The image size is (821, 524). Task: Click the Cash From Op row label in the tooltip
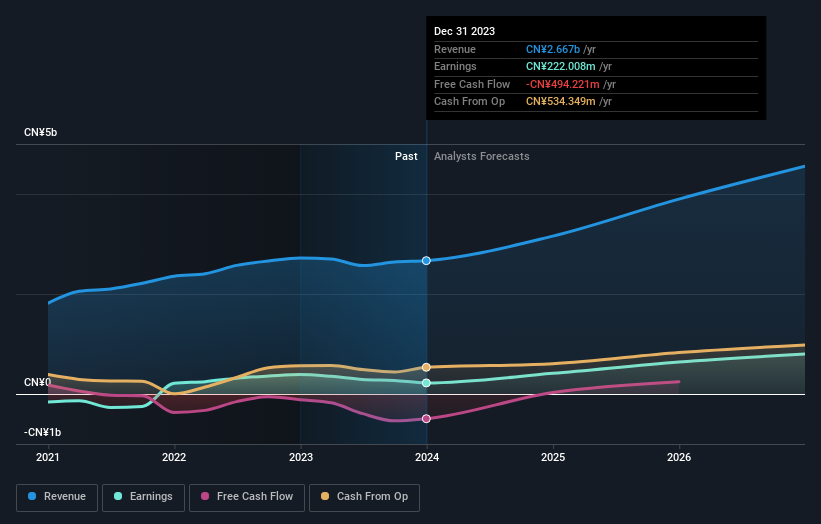point(470,102)
